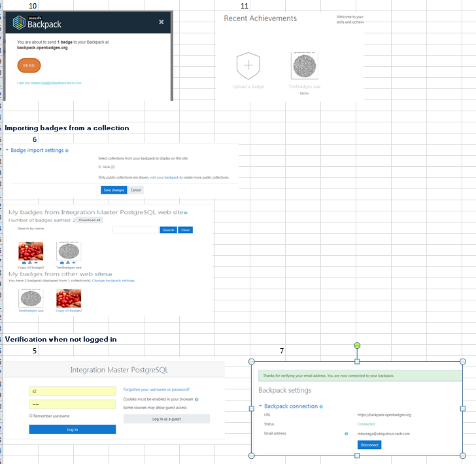
Task: Click the green rotation handle of selected picture
Action: click(357, 346)
